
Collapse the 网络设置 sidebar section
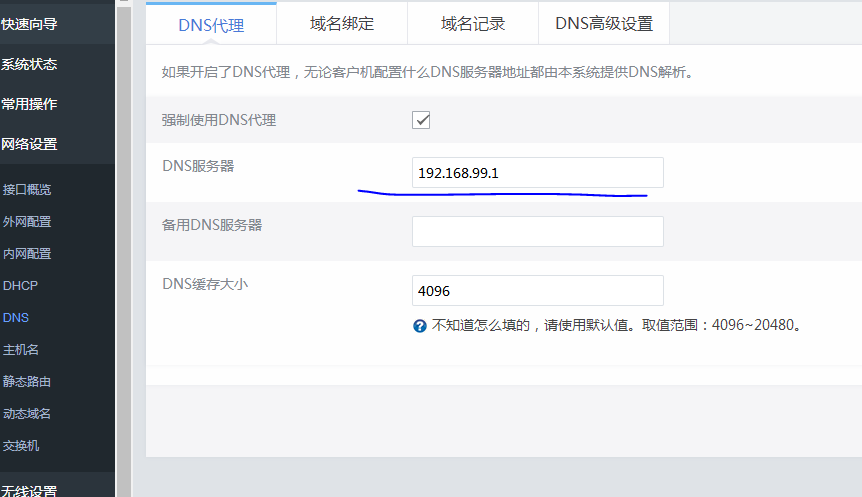tap(30, 144)
